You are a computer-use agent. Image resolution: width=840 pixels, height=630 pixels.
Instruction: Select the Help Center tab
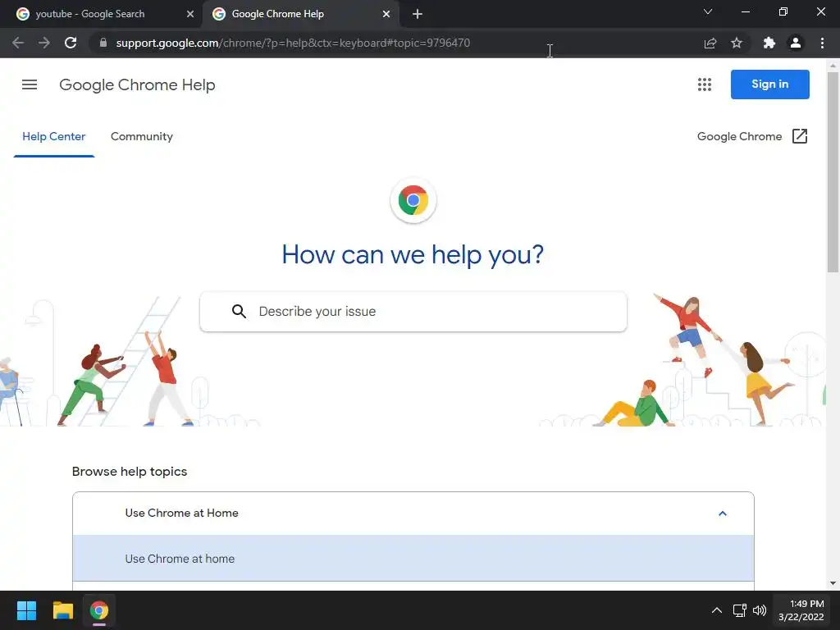[x=53, y=137]
